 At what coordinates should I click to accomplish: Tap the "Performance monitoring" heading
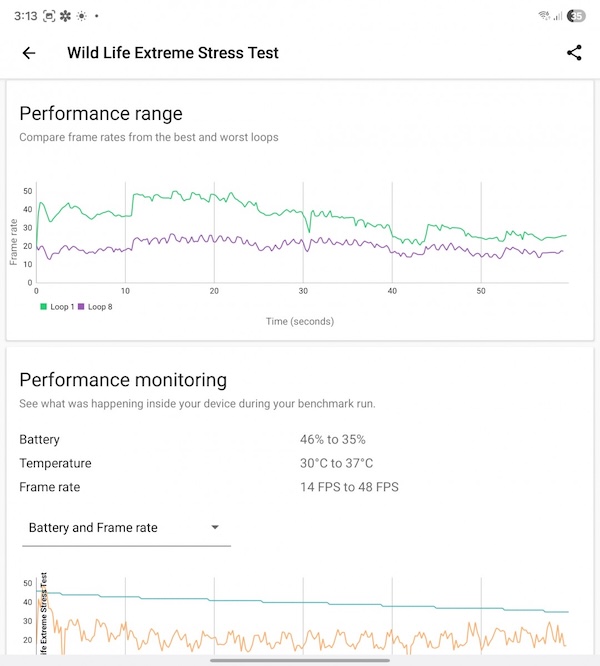pyautogui.click(x=123, y=380)
